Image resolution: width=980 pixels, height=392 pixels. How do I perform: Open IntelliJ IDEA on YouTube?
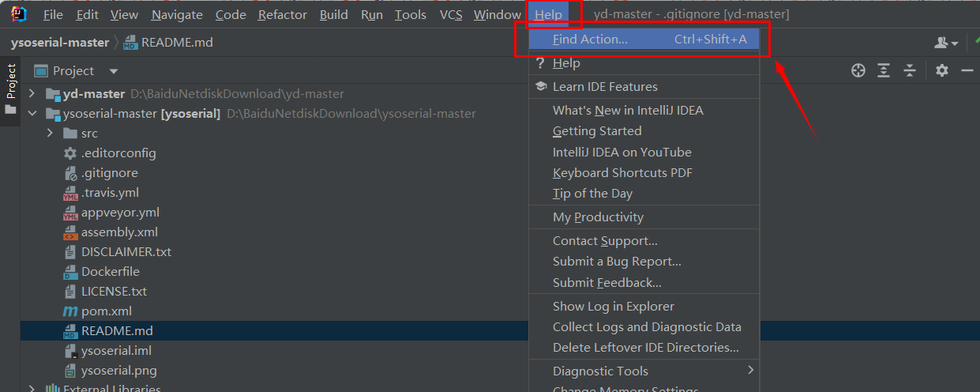tap(644, 152)
